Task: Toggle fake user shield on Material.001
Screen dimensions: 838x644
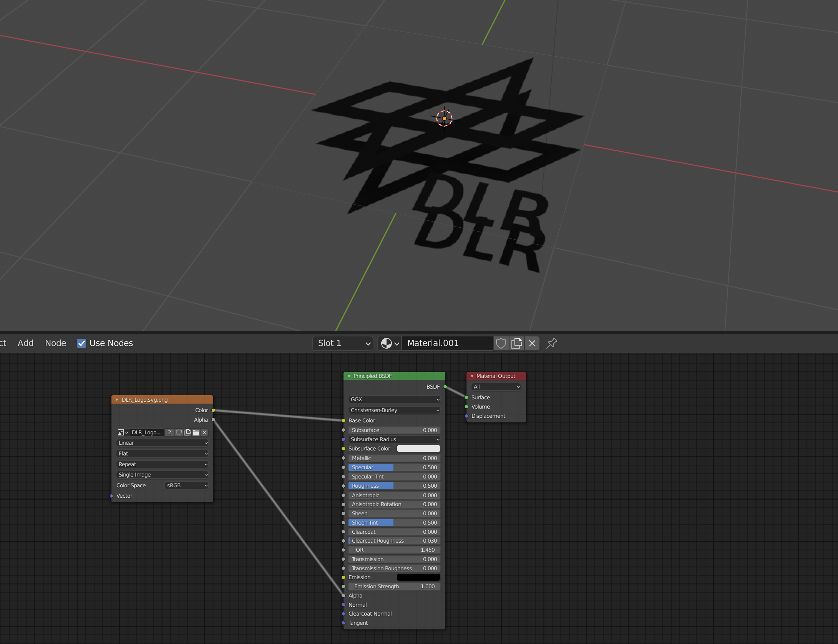Action: (501, 343)
